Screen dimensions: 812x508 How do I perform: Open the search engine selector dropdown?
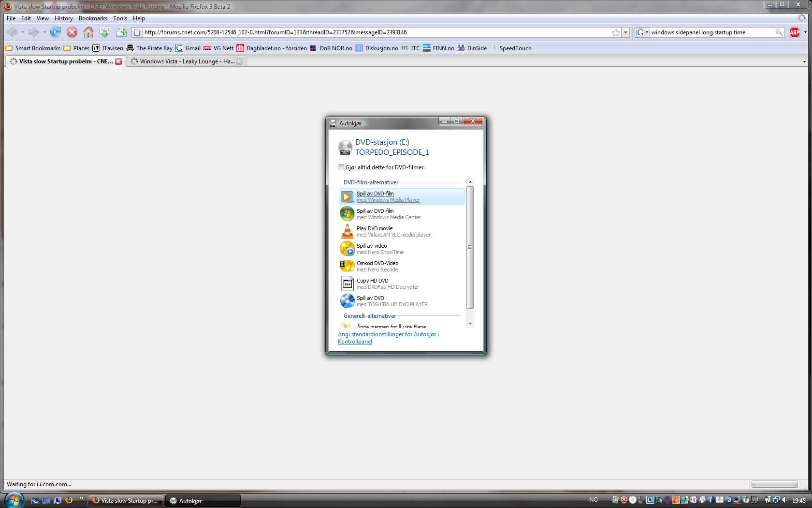tap(642, 32)
